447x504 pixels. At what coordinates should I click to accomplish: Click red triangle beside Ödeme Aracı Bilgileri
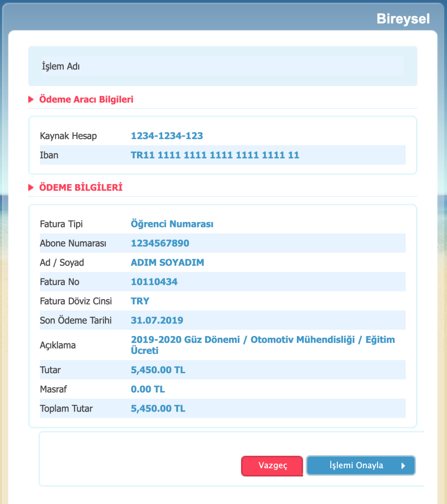[31, 99]
